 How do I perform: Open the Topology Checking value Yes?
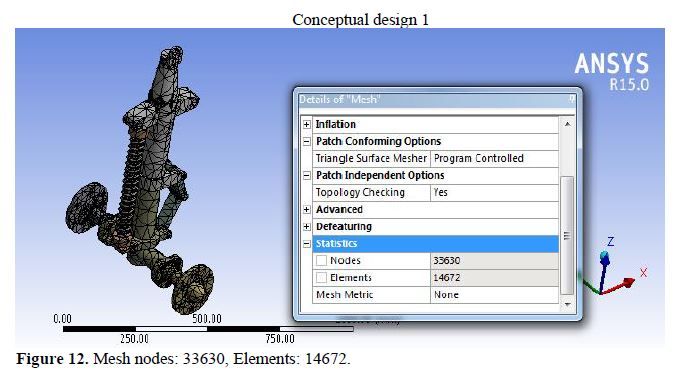494,192
